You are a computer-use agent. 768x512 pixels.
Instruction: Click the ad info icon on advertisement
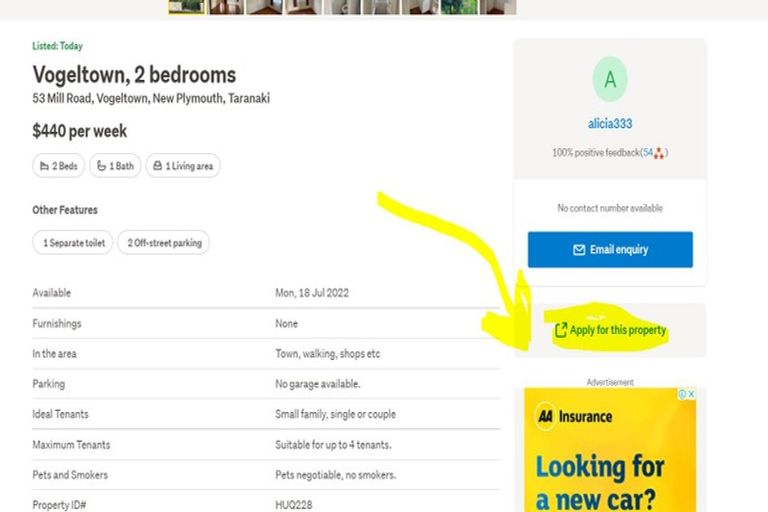681,394
